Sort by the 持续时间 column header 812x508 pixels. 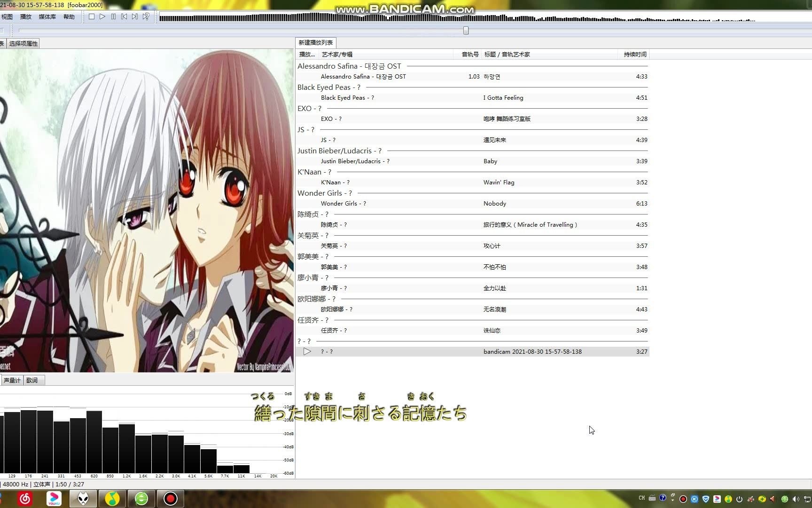tap(634, 55)
